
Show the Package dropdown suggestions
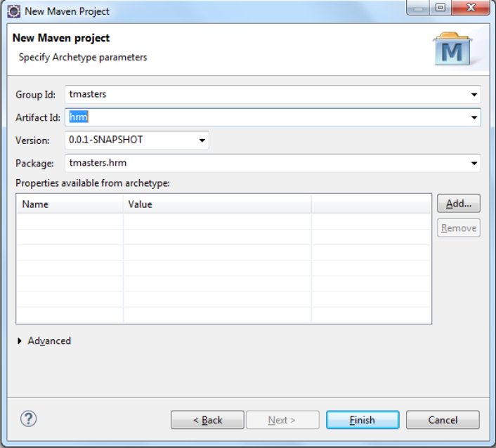point(475,164)
